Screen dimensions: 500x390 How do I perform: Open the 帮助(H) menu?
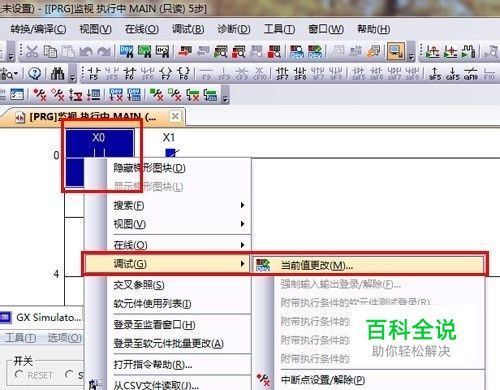[x=374, y=29]
